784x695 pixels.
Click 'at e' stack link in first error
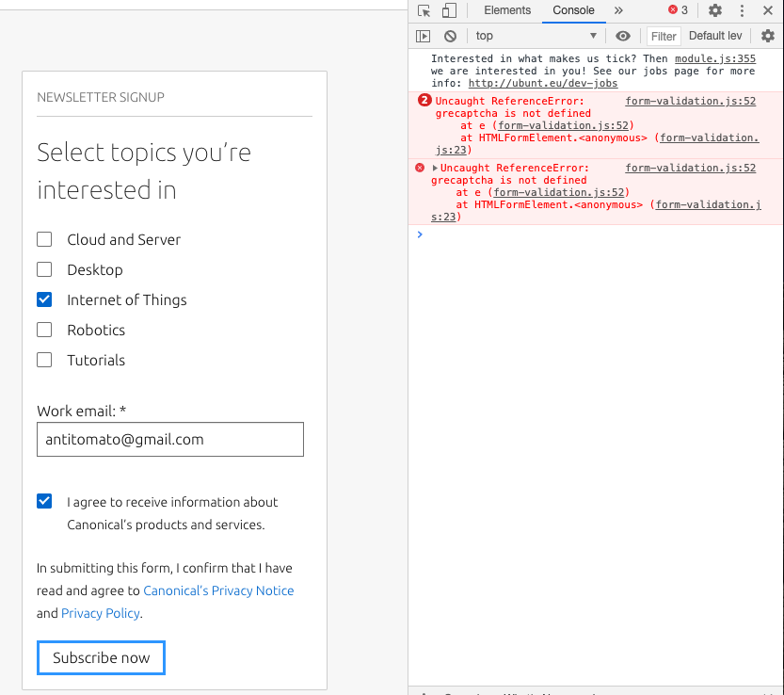(563, 125)
